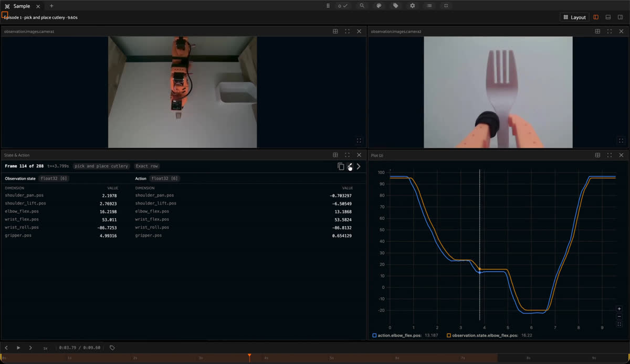Viewport: 630px width, 364px height.
Task: Expand camera2 image to fullscreen
Action: [621, 141]
